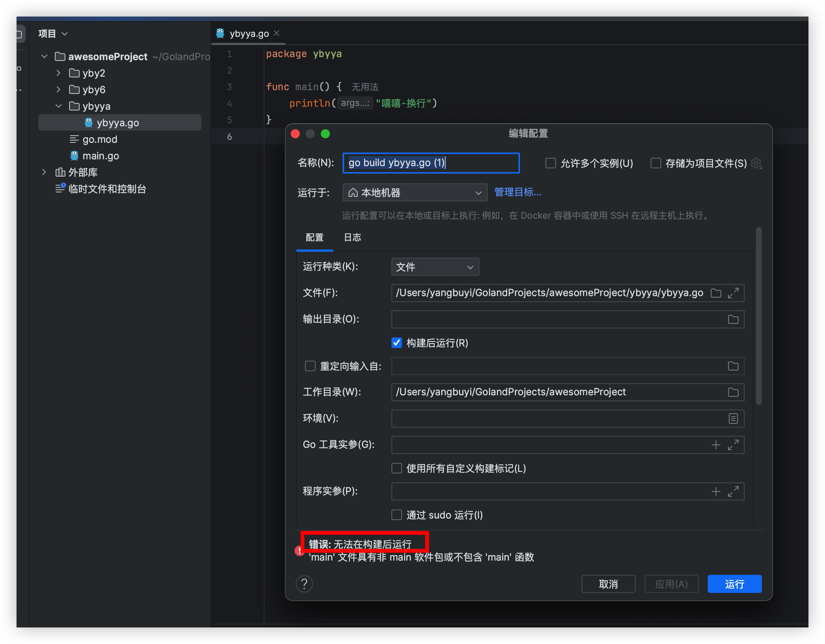Open the 项目 view dropdown
The height and width of the screenshot is (644, 825).
(x=53, y=33)
